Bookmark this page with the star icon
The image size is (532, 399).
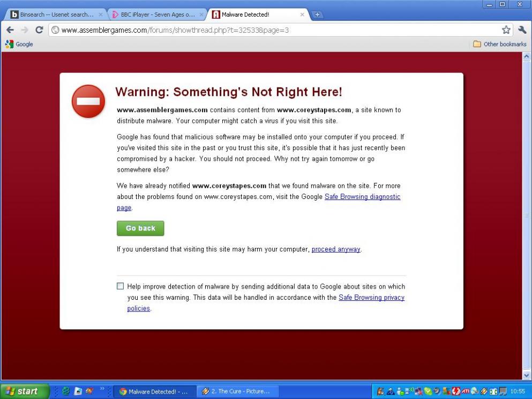(x=506, y=30)
